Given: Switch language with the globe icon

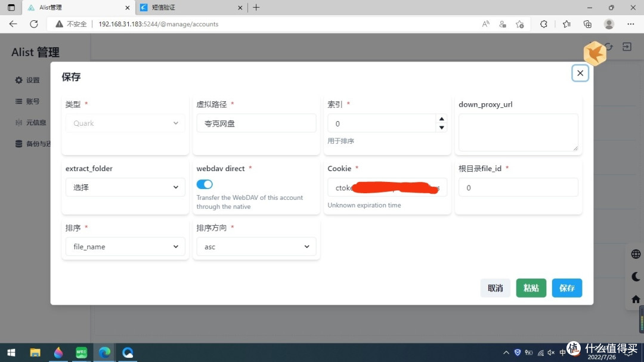Looking at the screenshot, I should (635, 253).
